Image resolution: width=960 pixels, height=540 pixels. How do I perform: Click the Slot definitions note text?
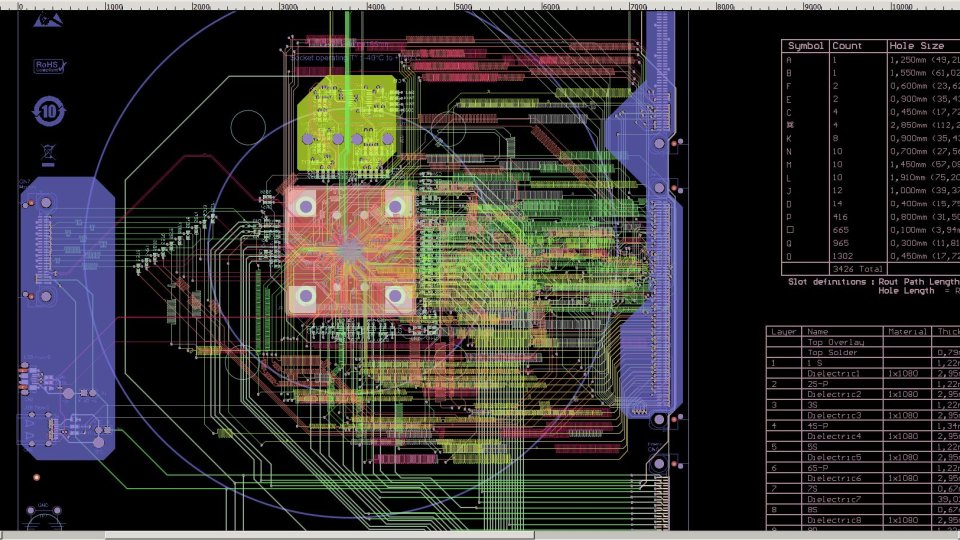pos(874,286)
